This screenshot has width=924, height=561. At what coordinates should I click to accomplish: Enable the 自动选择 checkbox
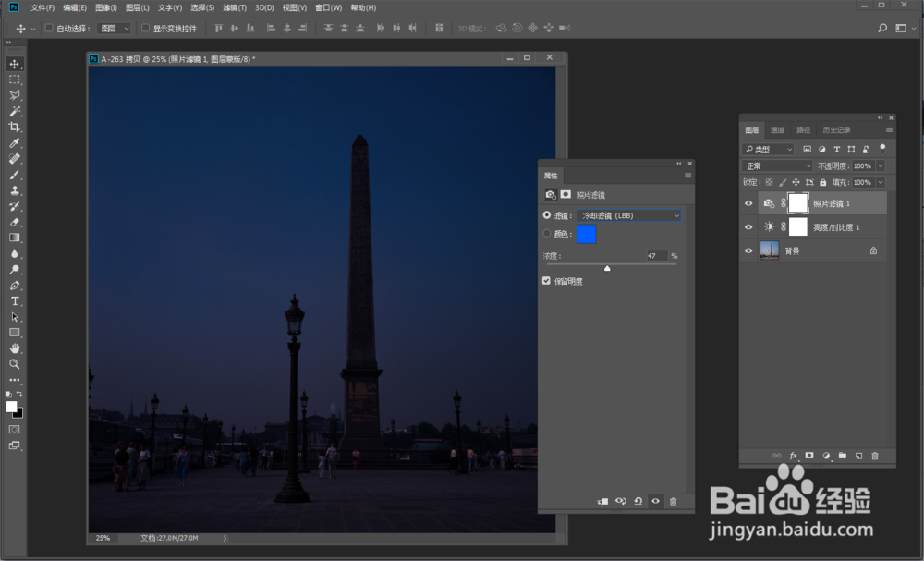coord(49,28)
